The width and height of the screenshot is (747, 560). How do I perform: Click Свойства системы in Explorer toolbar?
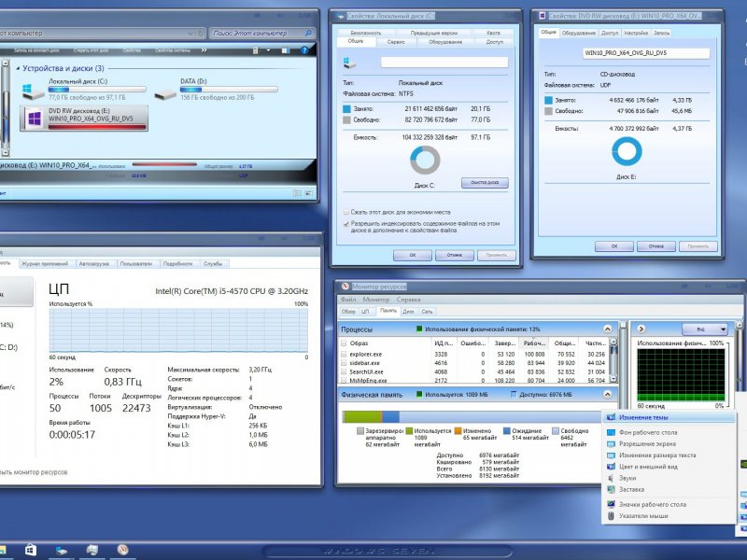coord(173,50)
